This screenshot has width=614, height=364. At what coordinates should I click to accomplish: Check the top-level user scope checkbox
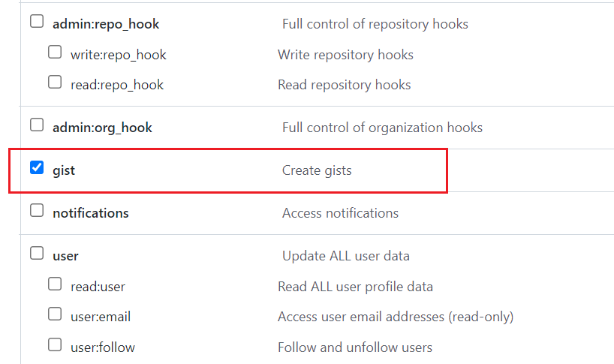pos(37,253)
